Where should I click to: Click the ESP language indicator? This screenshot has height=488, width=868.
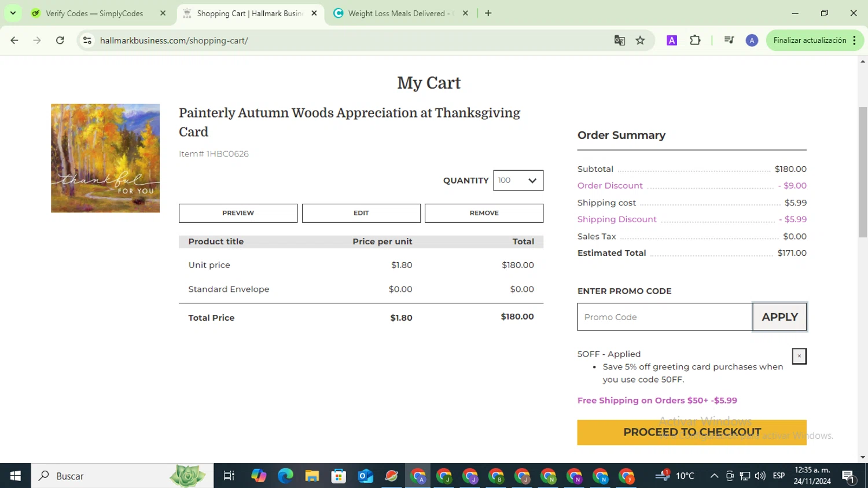coord(779,476)
